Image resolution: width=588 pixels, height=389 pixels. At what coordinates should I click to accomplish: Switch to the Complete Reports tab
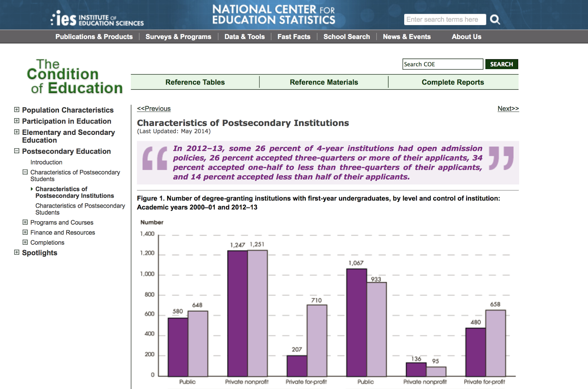453,82
